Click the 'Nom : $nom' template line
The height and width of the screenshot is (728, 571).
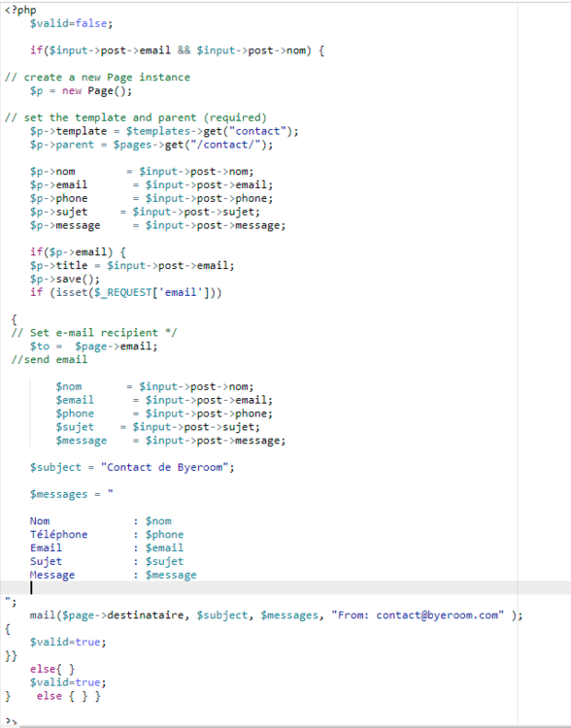click(101, 521)
